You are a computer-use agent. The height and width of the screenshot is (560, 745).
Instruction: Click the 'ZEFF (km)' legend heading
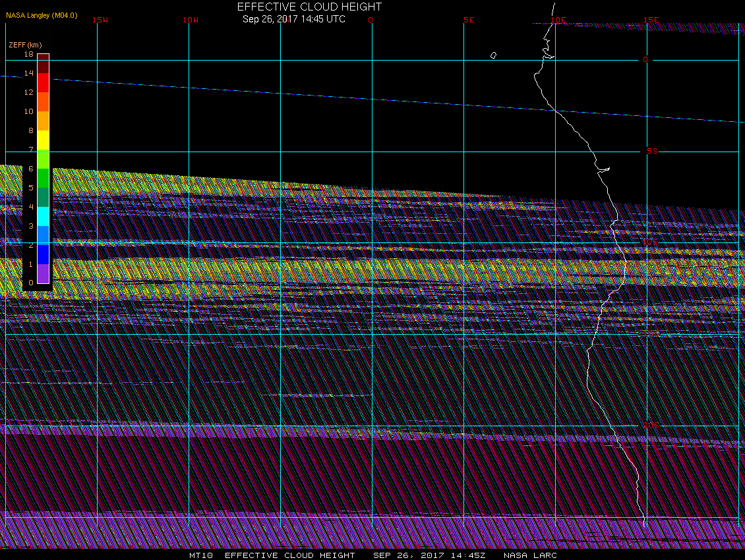point(25,45)
